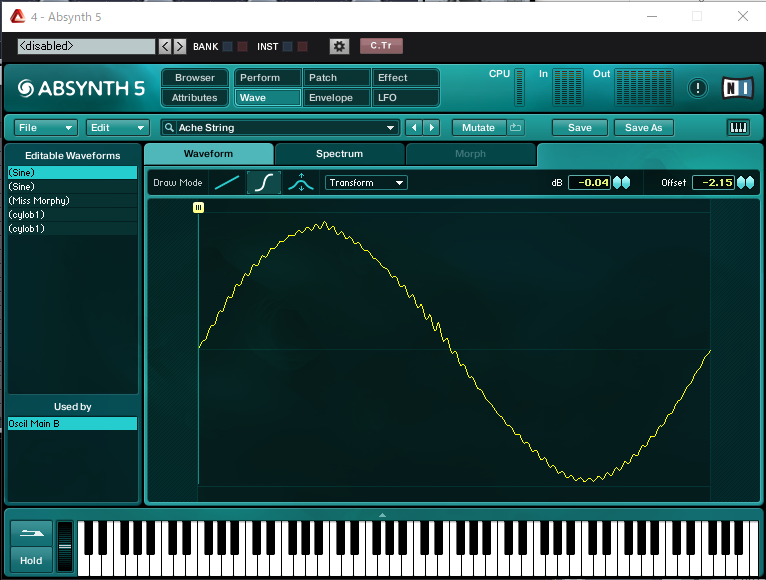Click the Save As button
Image resolution: width=766 pixels, height=580 pixels.
coord(644,128)
